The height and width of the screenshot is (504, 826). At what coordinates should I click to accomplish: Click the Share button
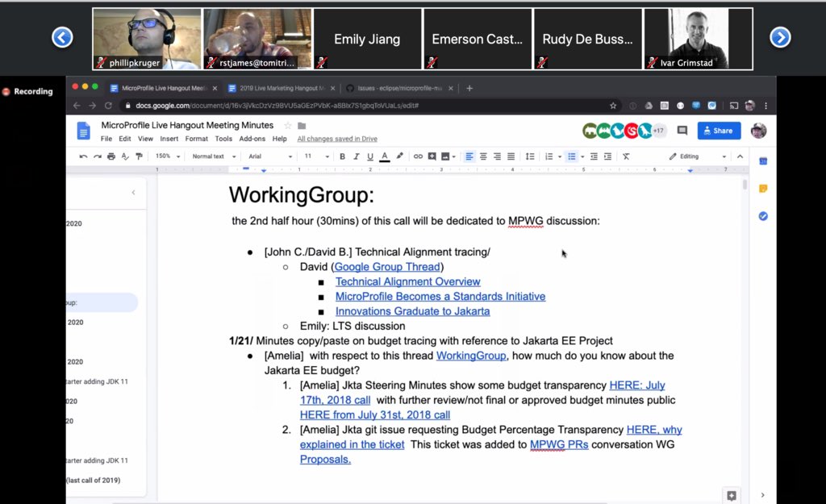[719, 131]
